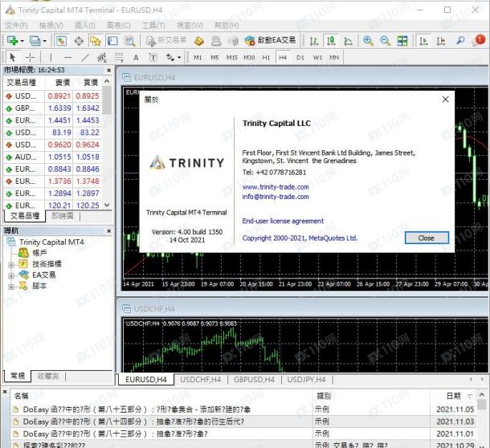This screenshot has width=490, height=448.
Task: Toggle the Navigator star folder icon
Action: 96,41
